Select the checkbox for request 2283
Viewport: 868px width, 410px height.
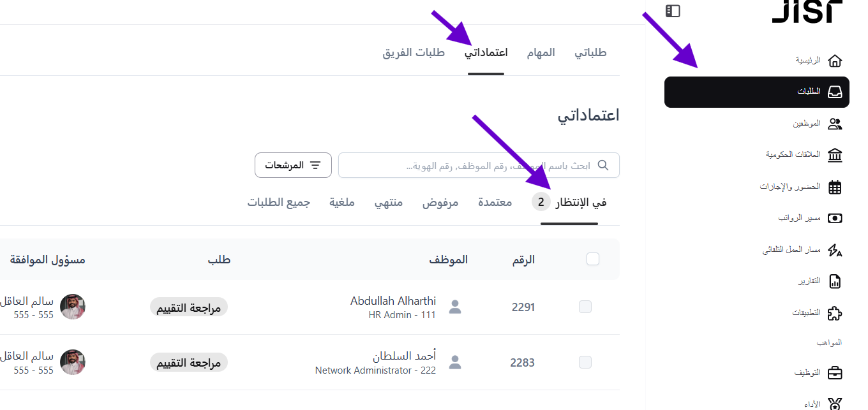coord(585,363)
